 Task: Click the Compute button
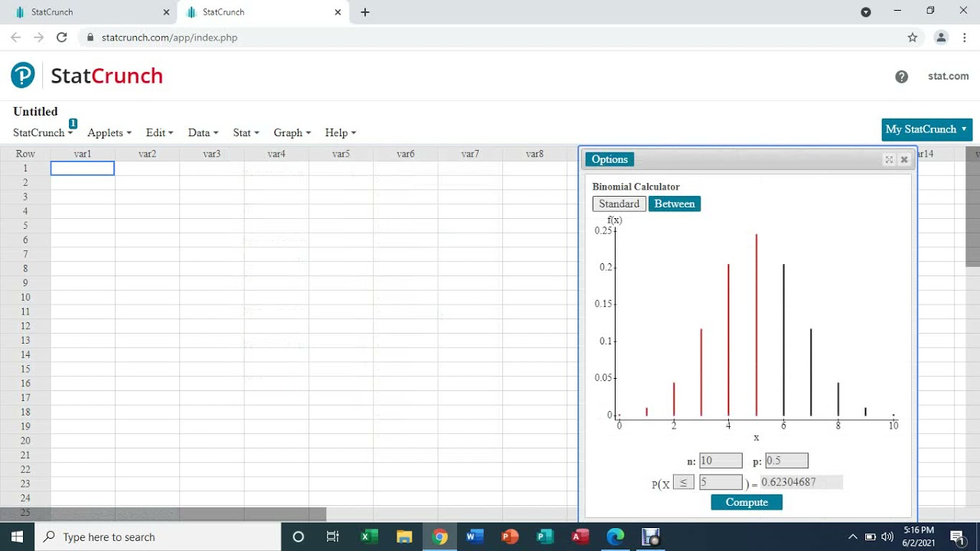pyautogui.click(x=746, y=502)
